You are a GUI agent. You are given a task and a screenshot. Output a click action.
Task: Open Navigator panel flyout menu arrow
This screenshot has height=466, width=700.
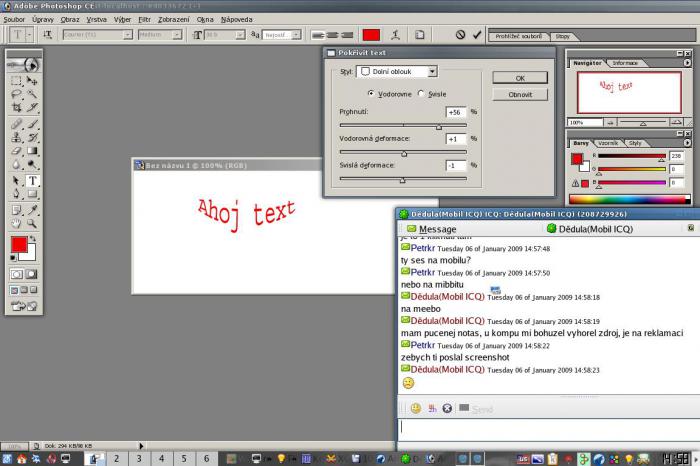pyautogui.click(x=687, y=63)
